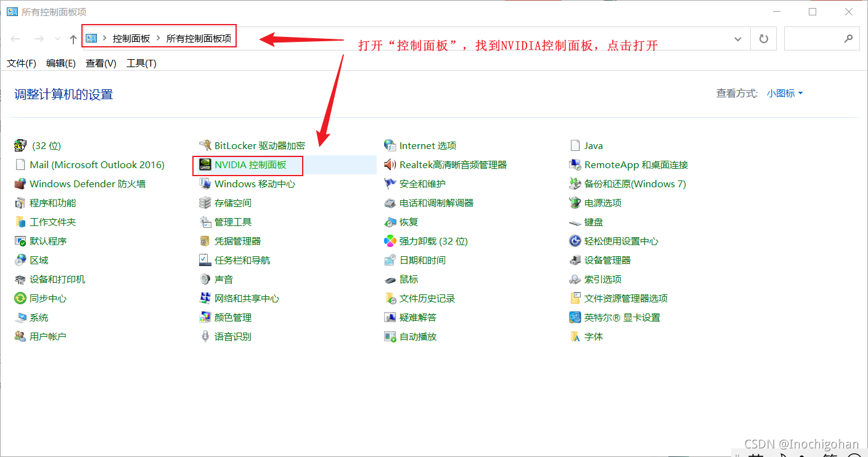The image size is (868, 457).
Task: Click the 英特尔® 显卡设置 icon
Action: [575, 318]
